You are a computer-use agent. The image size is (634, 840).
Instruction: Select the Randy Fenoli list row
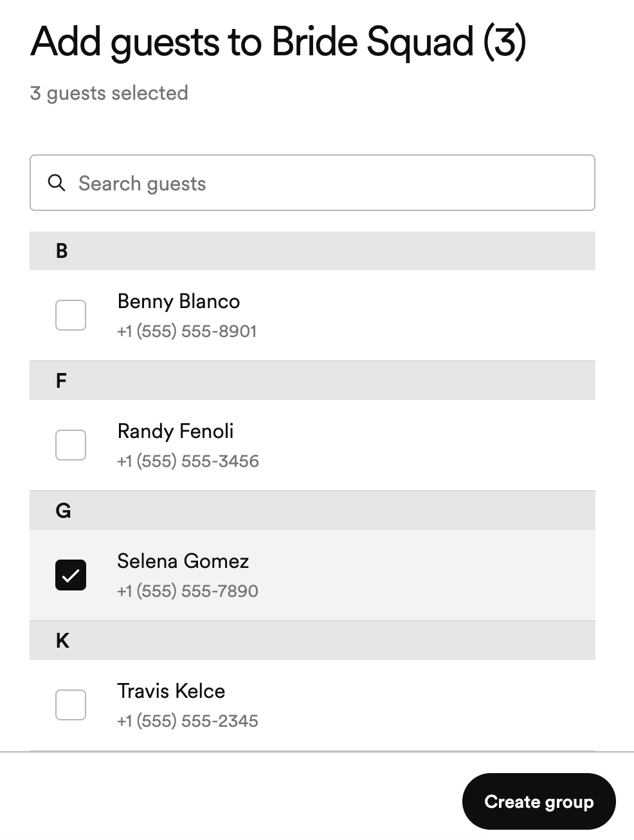289,444
